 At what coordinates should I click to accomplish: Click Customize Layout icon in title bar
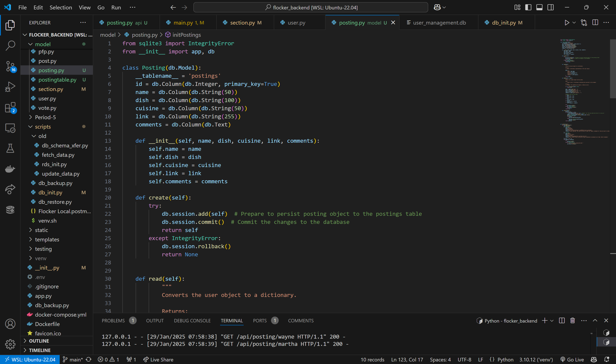517,7
